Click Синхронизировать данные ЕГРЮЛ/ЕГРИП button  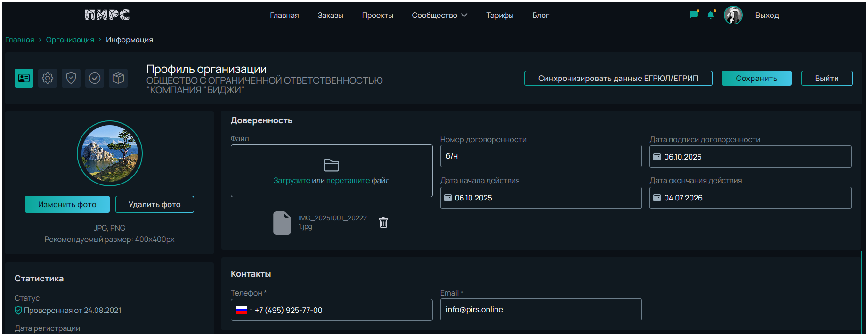click(x=618, y=78)
